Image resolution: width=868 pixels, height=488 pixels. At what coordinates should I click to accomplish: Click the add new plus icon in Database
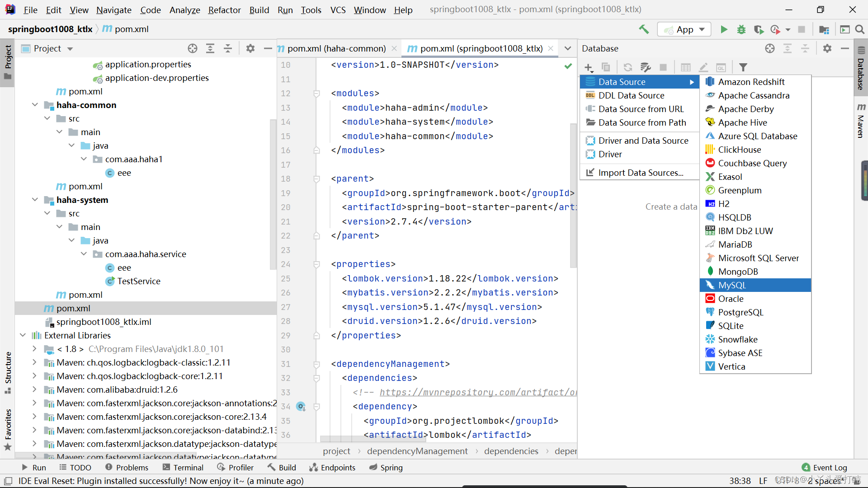pos(588,67)
